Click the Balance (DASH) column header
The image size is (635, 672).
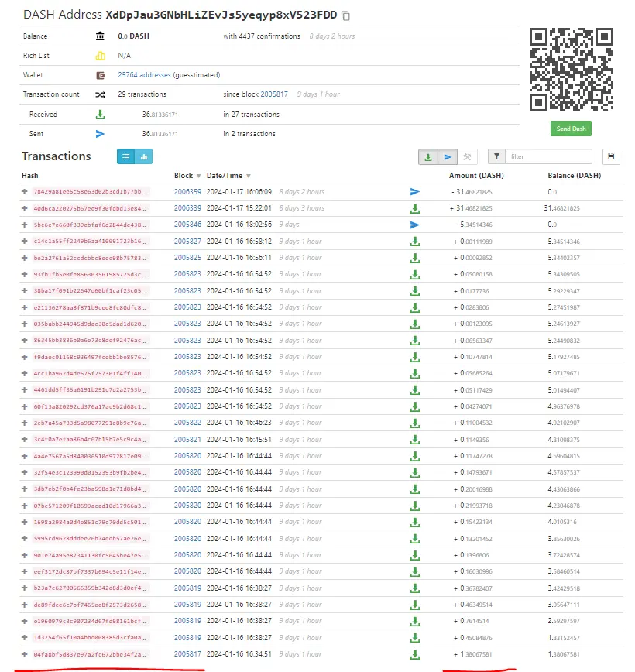point(574,176)
